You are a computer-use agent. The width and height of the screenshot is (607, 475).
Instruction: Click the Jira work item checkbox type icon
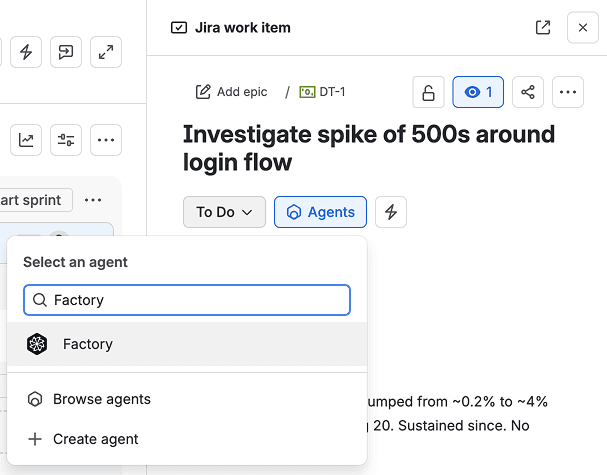click(x=179, y=27)
